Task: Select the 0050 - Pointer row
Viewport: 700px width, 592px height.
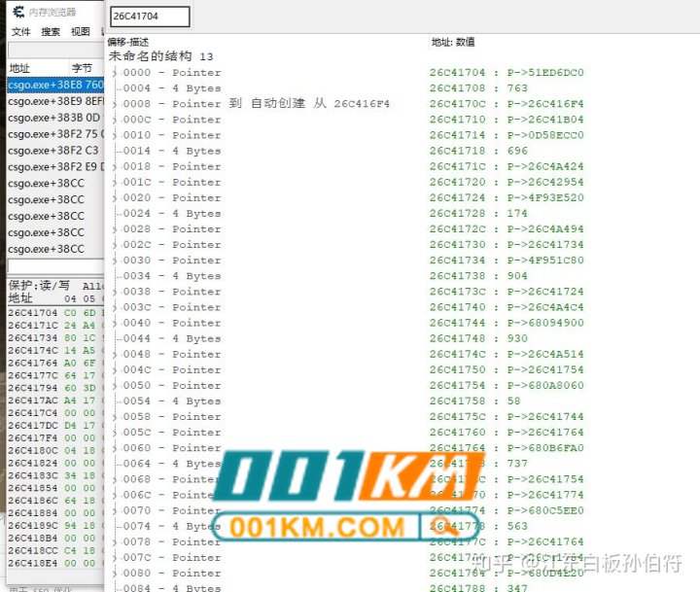Action: 172,385
